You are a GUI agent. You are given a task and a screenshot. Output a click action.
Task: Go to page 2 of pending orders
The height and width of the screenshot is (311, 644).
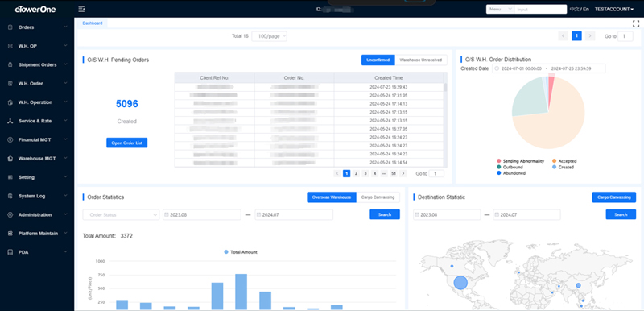(x=356, y=174)
